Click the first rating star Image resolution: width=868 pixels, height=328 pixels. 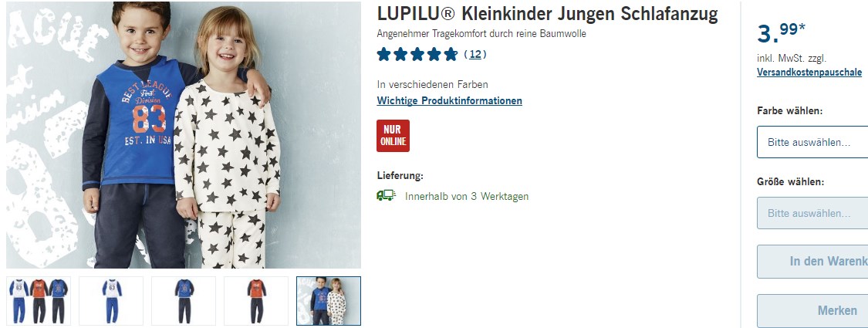point(383,54)
